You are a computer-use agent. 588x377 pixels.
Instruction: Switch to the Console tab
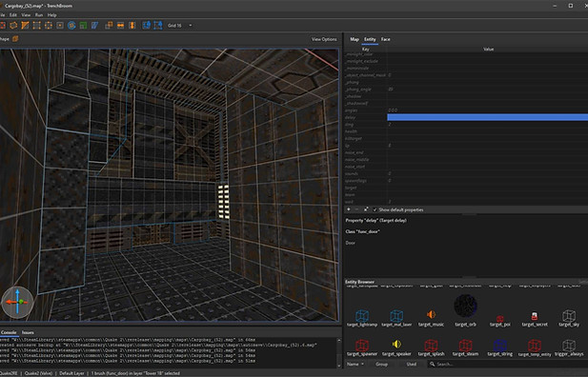click(x=9, y=332)
